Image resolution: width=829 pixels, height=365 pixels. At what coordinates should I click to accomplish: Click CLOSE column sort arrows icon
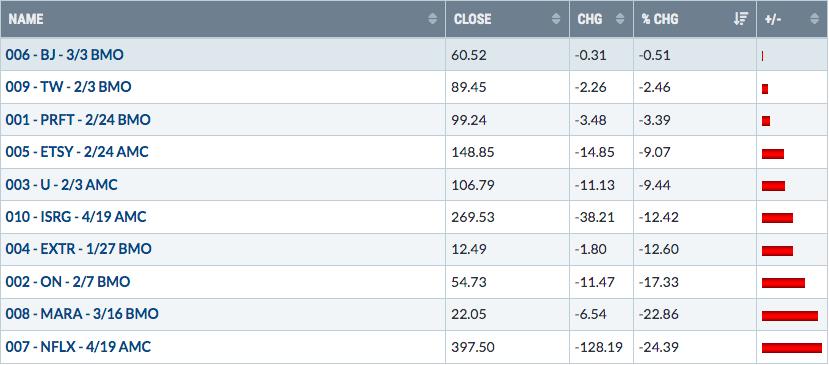[x=556, y=19]
